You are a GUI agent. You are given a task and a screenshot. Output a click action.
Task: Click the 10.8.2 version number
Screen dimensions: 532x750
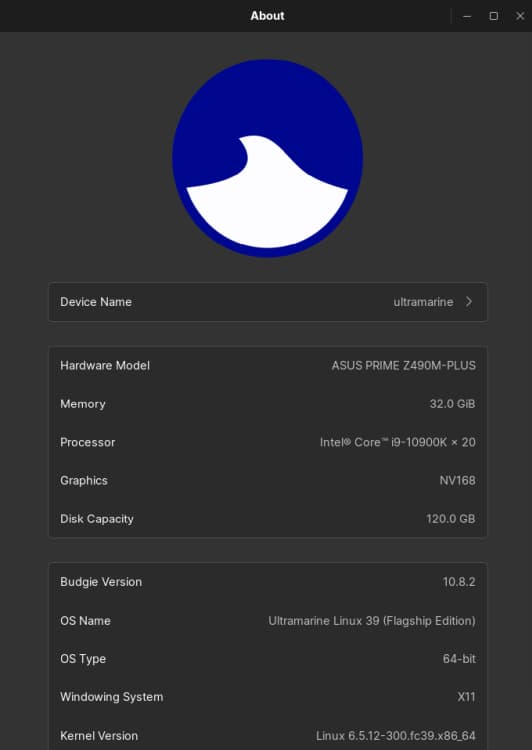459,582
